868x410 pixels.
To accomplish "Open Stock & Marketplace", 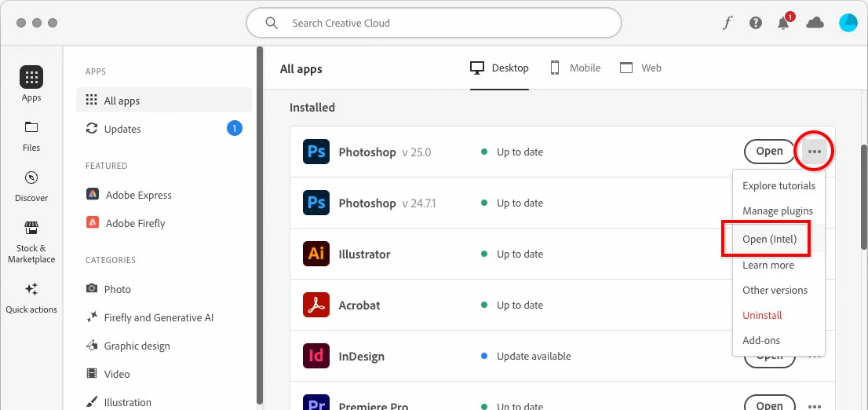I will tap(31, 242).
